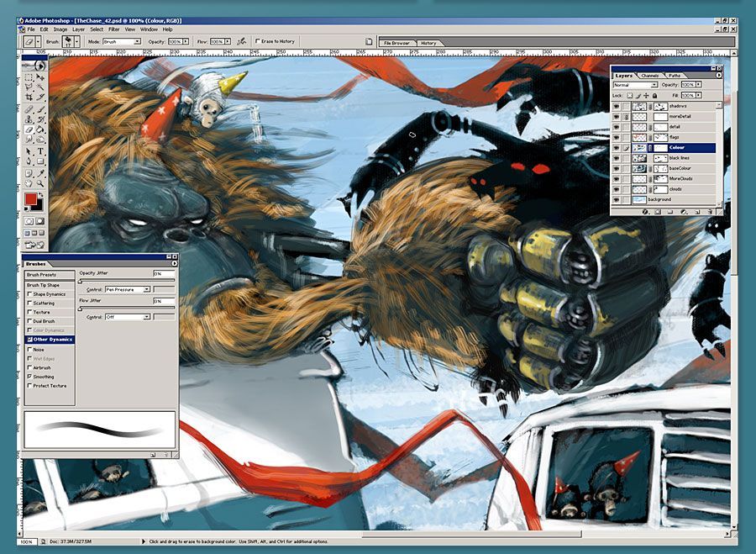Select the Move tool
Image resolution: width=756 pixels, height=554 pixels.
pyautogui.click(x=40, y=77)
